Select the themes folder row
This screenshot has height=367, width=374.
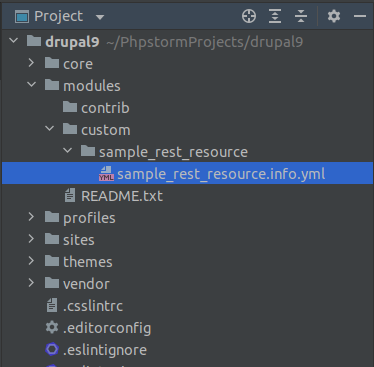[x=187, y=261]
